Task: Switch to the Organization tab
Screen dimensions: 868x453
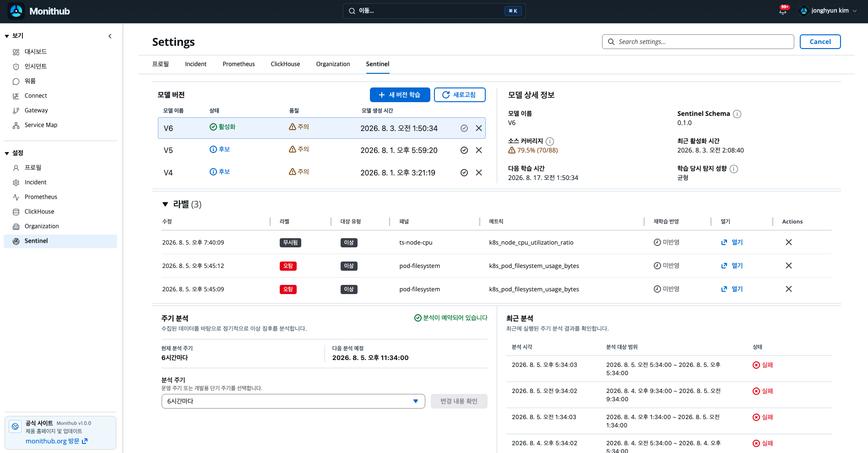Action: pyautogui.click(x=333, y=64)
